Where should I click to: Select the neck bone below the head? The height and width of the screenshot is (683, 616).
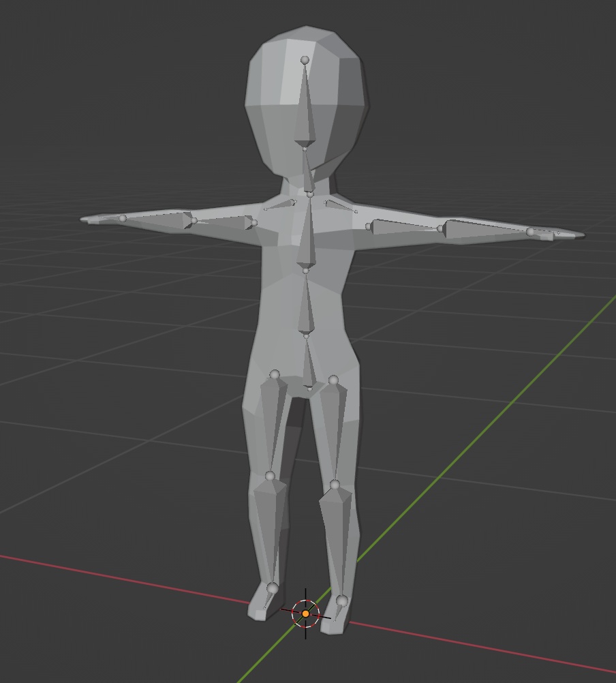pyautogui.click(x=308, y=172)
